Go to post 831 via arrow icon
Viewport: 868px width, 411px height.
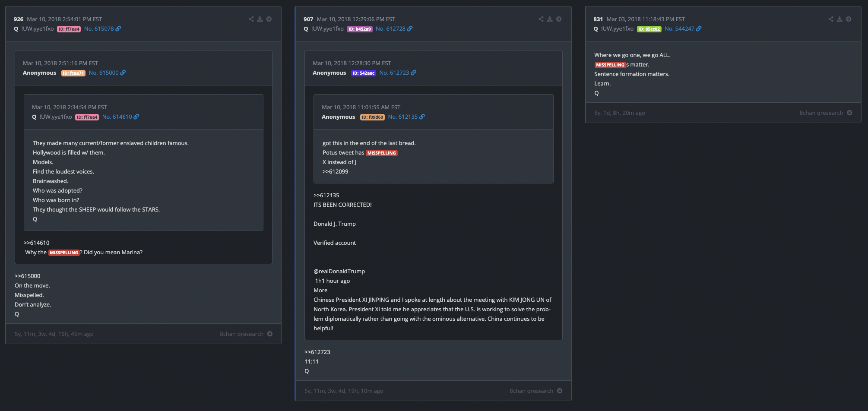[x=849, y=19]
